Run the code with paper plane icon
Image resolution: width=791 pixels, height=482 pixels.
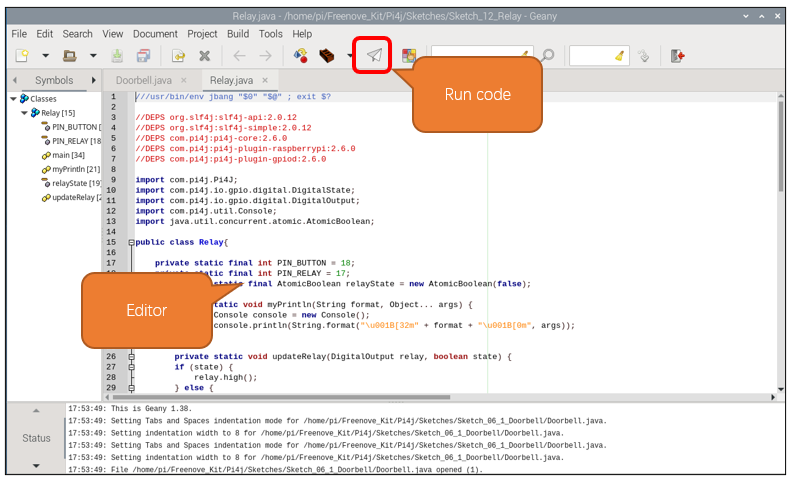point(374,55)
